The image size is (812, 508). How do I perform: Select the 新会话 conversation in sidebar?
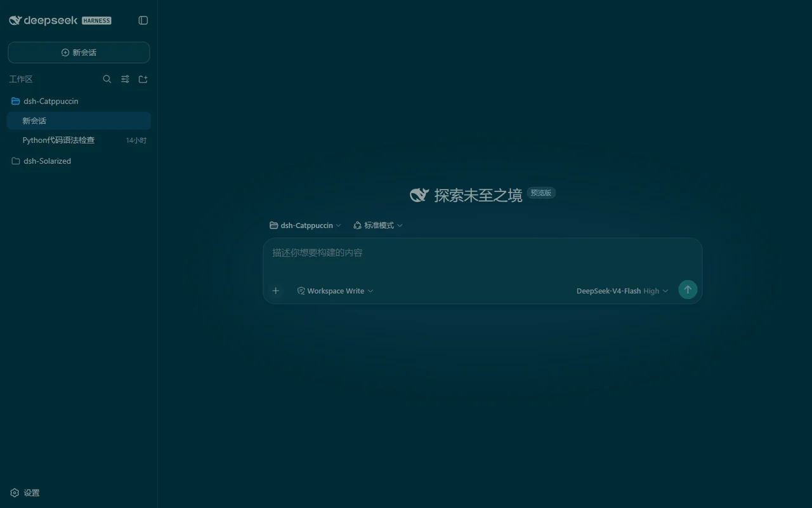pos(79,121)
